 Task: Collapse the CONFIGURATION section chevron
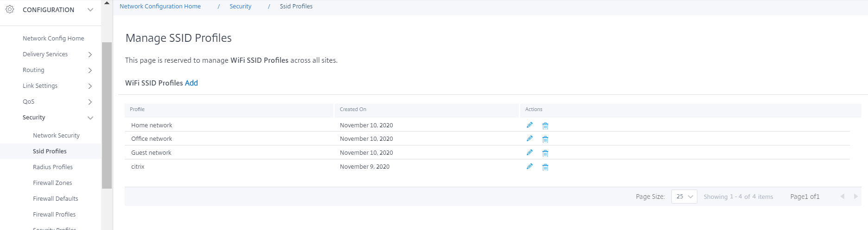click(x=90, y=10)
